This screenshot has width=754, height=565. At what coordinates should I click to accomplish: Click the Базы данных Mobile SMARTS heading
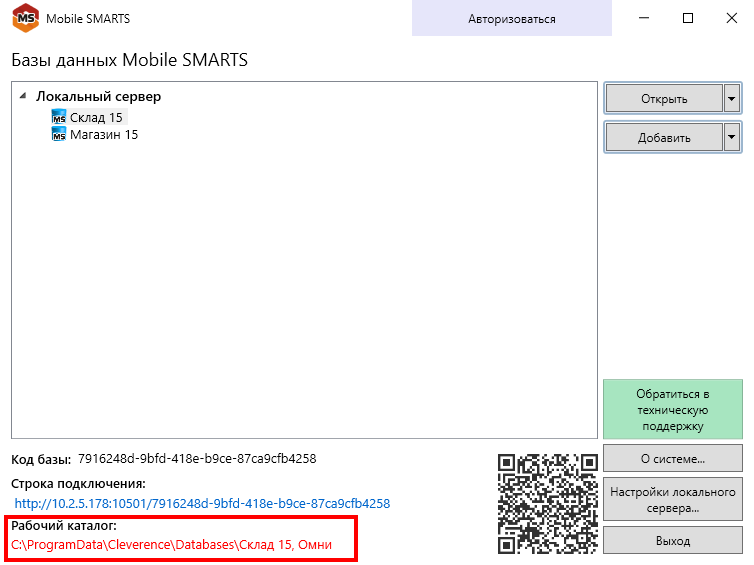click(129, 60)
